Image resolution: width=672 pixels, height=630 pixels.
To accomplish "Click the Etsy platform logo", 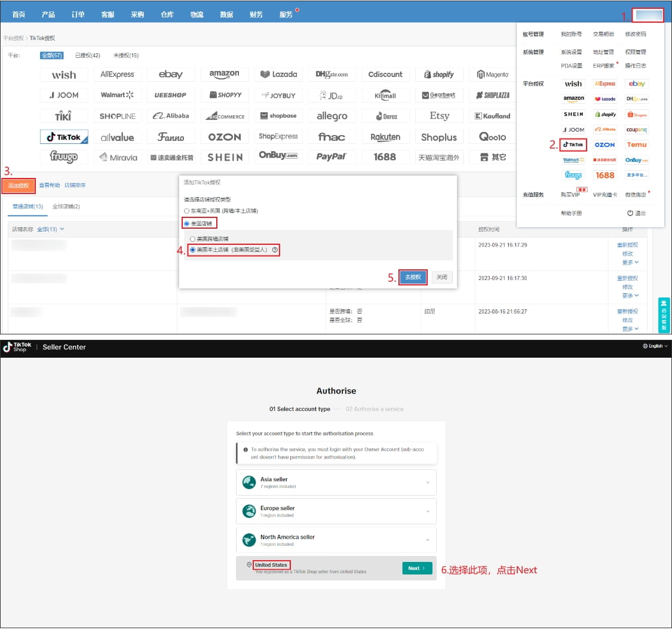I will [x=439, y=116].
